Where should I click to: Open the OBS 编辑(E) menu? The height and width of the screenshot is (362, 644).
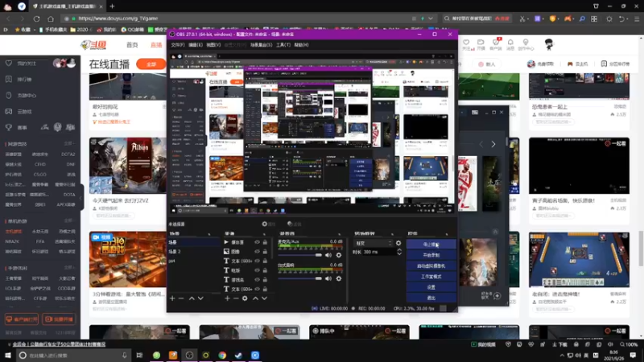196,45
